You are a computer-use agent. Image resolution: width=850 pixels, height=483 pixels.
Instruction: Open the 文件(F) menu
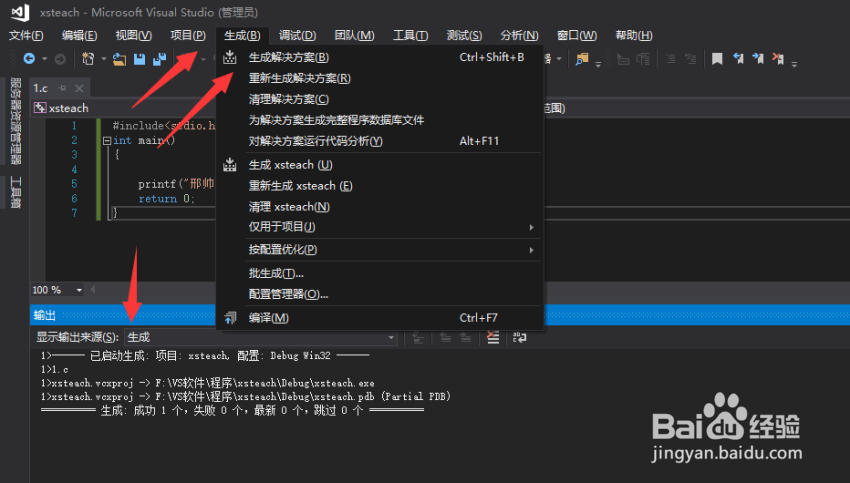click(x=26, y=35)
